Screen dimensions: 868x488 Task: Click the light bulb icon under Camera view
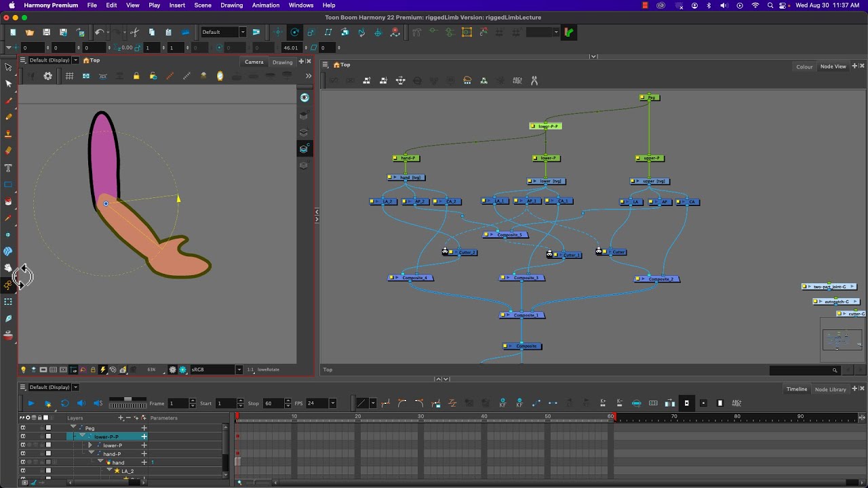[23, 369]
